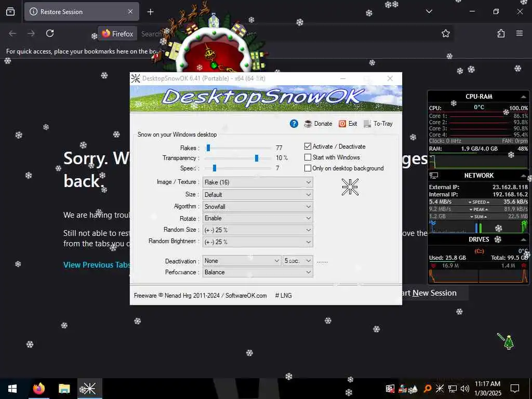Viewport: 532px width, 399px height.
Task: Bookmark this page with the star icon
Action: (445, 33)
